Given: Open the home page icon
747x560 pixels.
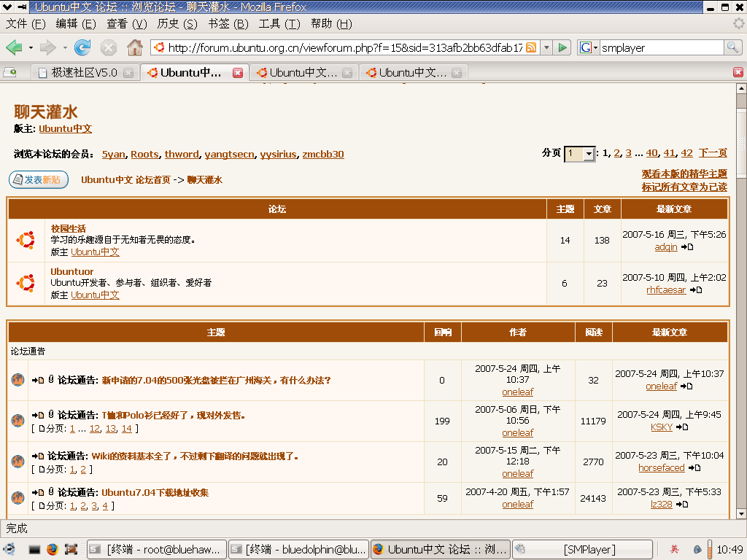Looking at the screenshot, I should (x=135, y=47).
